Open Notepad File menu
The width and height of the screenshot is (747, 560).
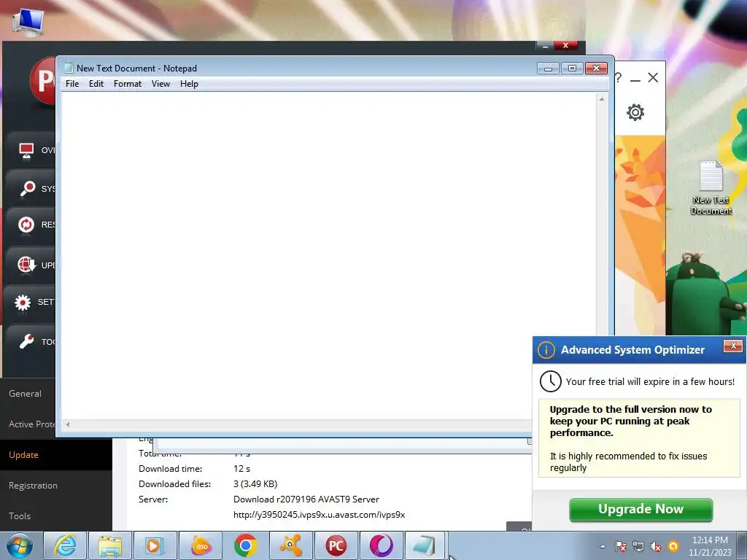(72, 84)
